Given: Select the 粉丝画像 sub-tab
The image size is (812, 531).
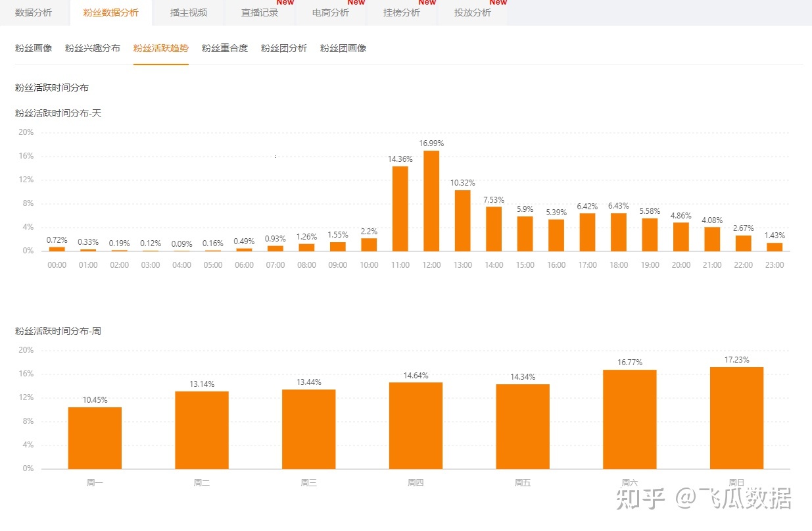Looking at the screenshot, I should (x=34, y=48).
